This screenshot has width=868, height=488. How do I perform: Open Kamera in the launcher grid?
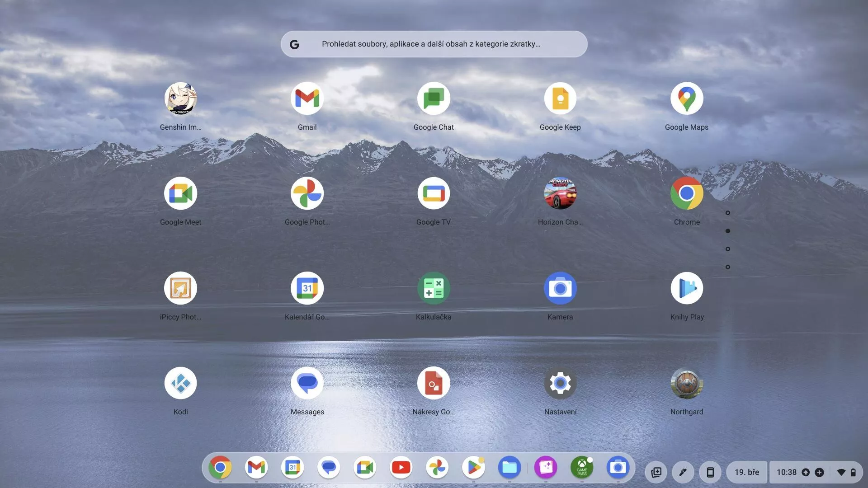pos(560,288)
